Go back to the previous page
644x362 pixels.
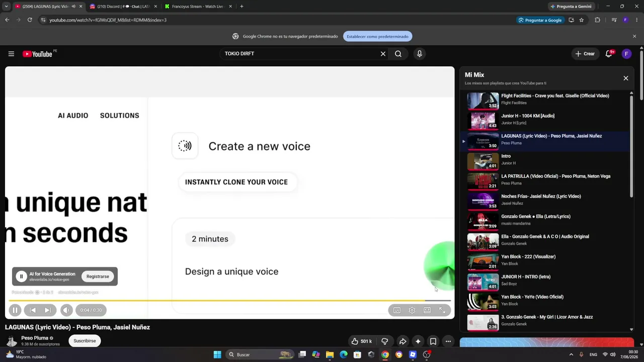point(7,20)
